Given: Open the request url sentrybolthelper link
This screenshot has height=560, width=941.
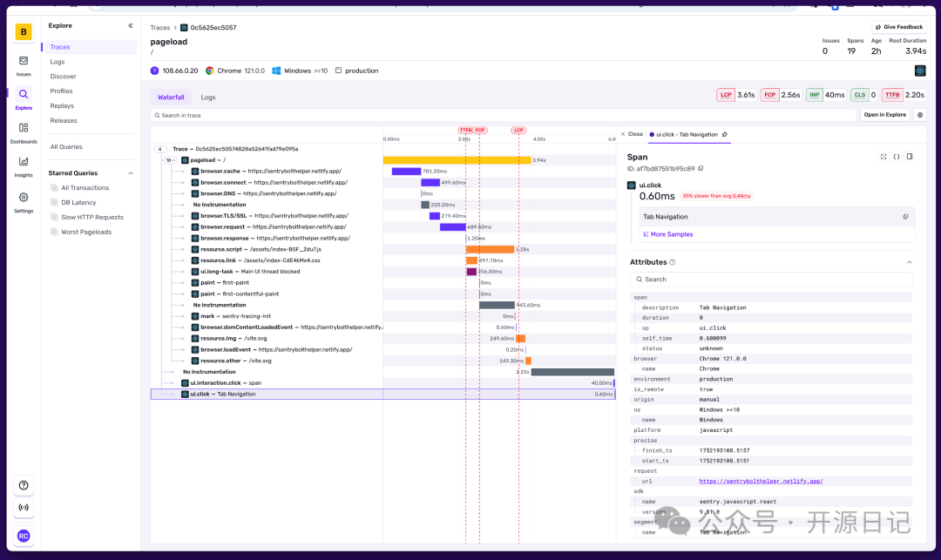Looking at the screenshot, I should [761, 481].
